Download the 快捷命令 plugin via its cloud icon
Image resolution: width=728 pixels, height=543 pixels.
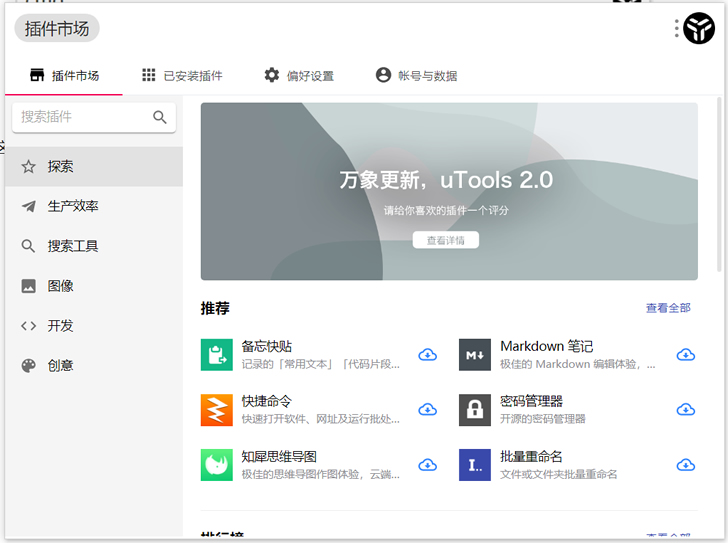click(427, 409)
